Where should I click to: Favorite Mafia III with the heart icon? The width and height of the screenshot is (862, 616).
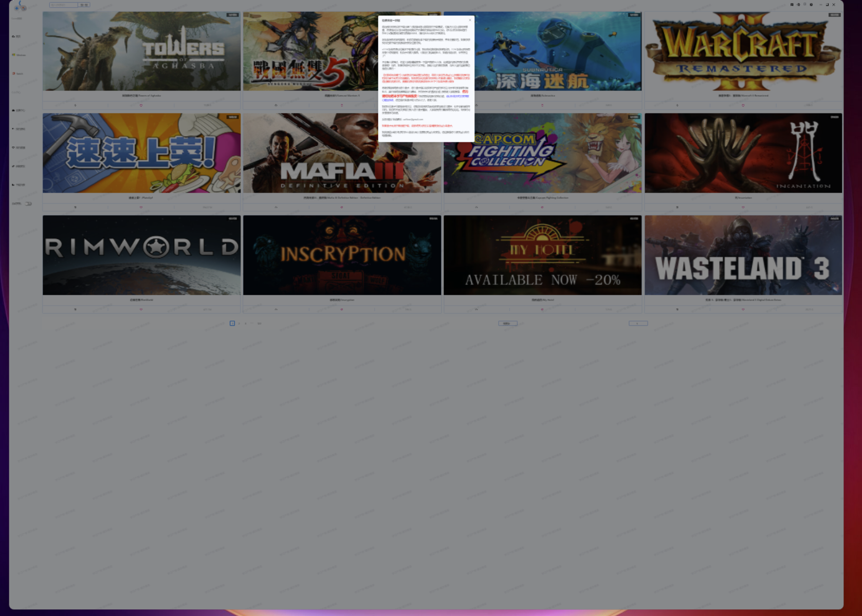coord(341,208)
